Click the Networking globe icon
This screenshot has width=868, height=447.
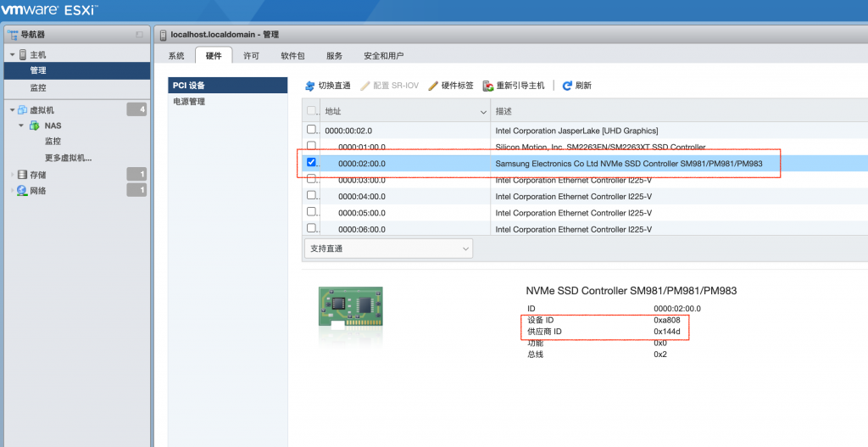point(22,191)
